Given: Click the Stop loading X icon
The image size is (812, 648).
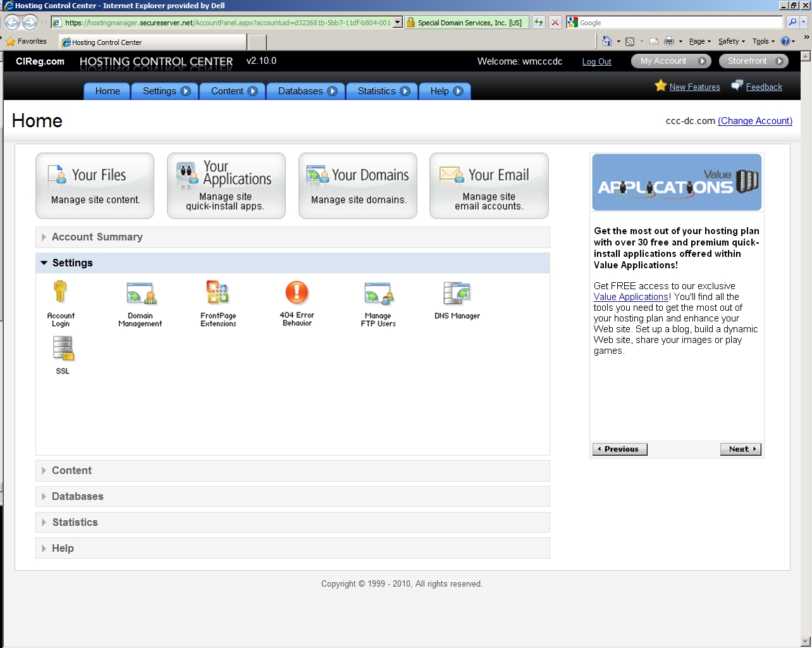Looking at the screenshot, I should click(x=555, y=22).
